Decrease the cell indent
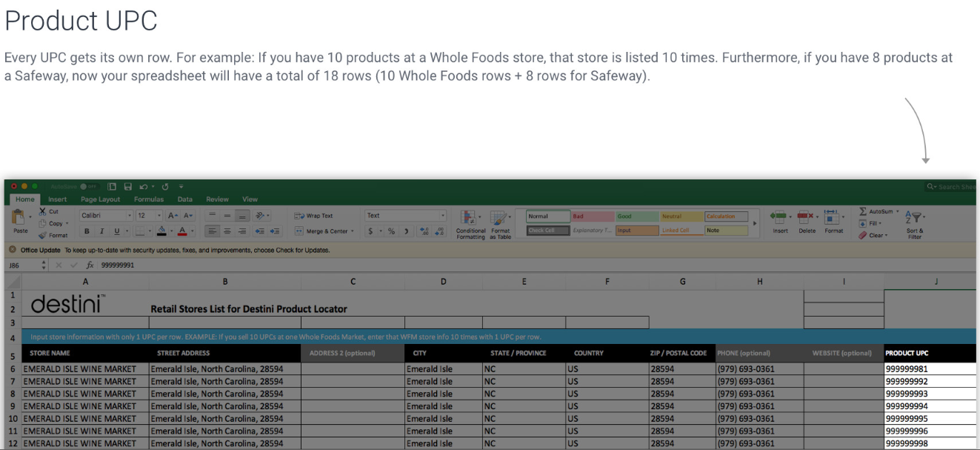 pyautogui.click(x=259, y=231)
